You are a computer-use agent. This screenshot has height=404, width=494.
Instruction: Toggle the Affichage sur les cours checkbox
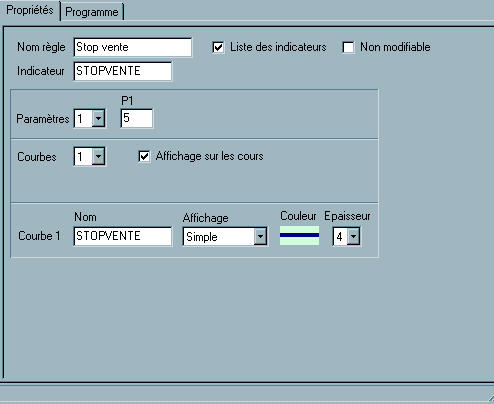(144, 156)
